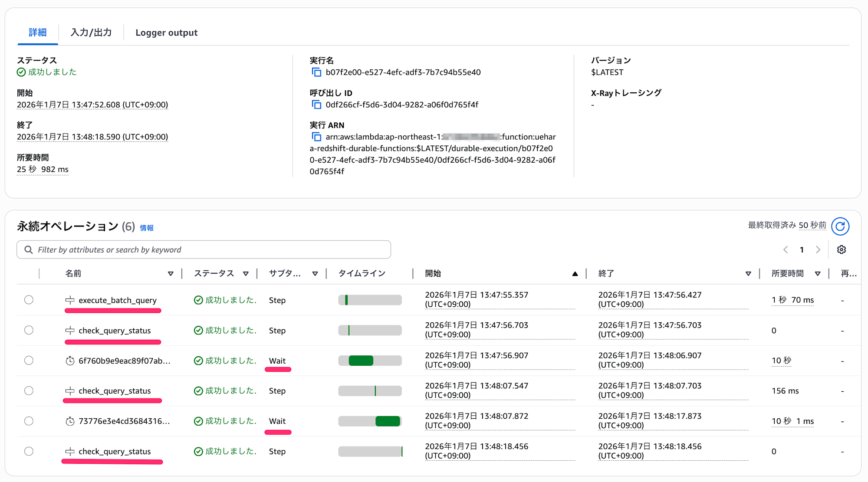
Task: Open the 情報 info link
Action: 147,228
